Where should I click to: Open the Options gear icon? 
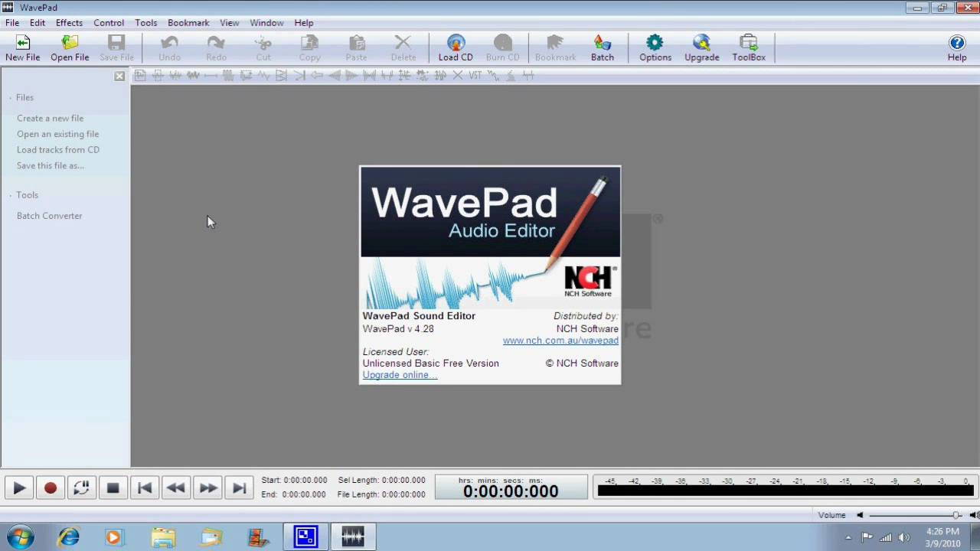[x=655, y=47]
